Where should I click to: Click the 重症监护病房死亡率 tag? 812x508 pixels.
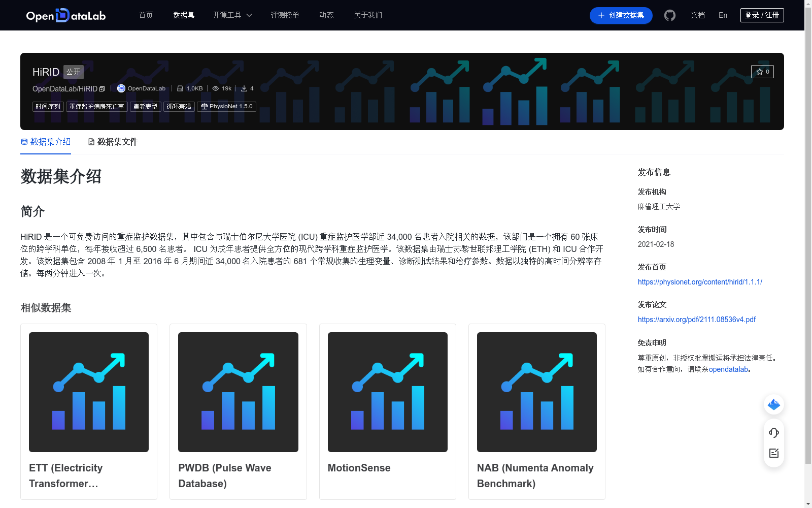click(96, 107)
